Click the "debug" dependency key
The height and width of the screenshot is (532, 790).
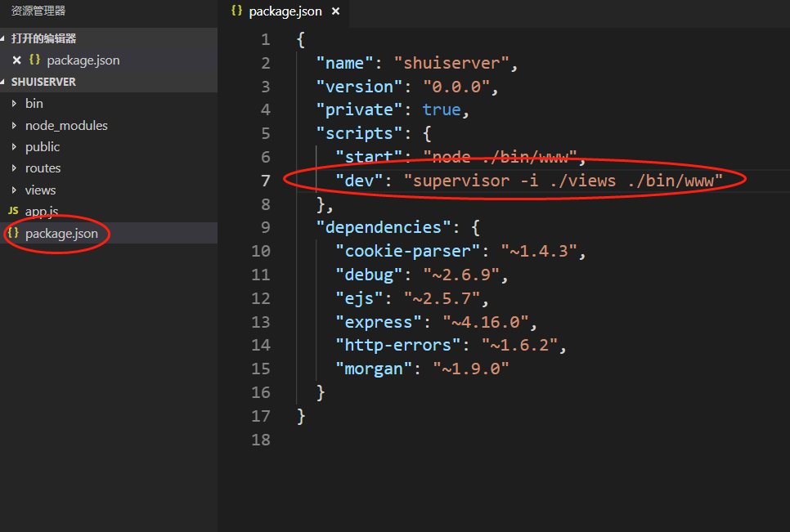(x=369, y=275)
